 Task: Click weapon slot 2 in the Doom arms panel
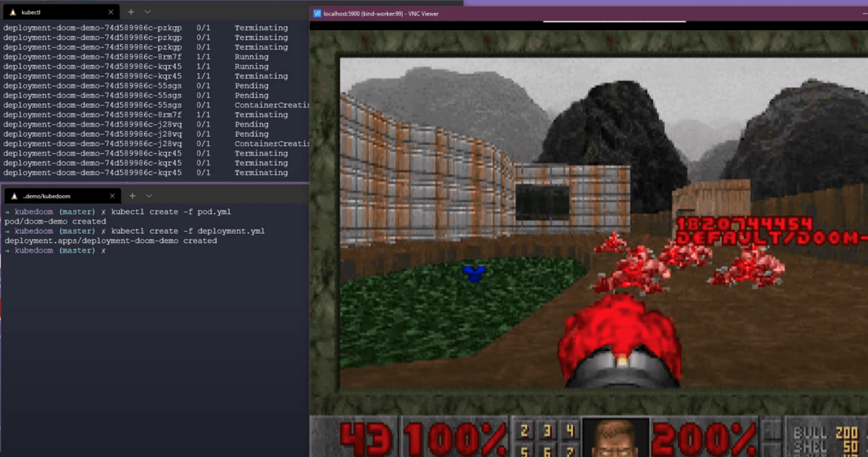coord(525,430)
